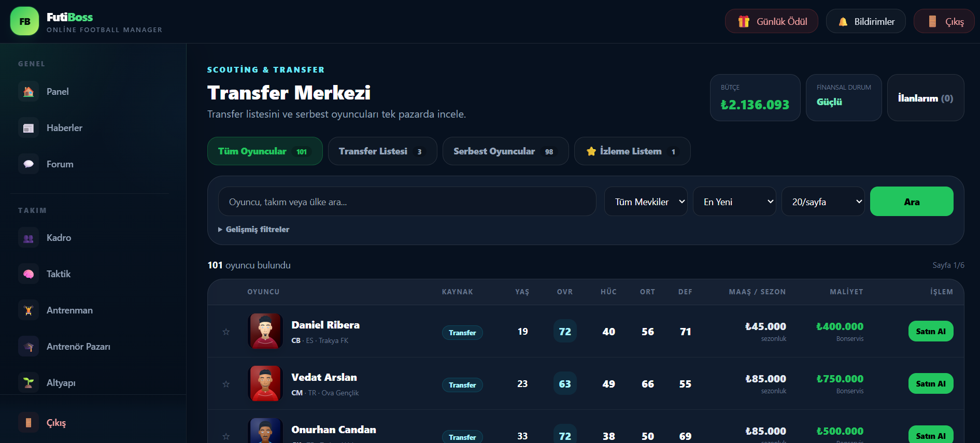Click the Antrenman weightlifter icon
The height and width of the screenshot is (443, 980).
point(29,310)
